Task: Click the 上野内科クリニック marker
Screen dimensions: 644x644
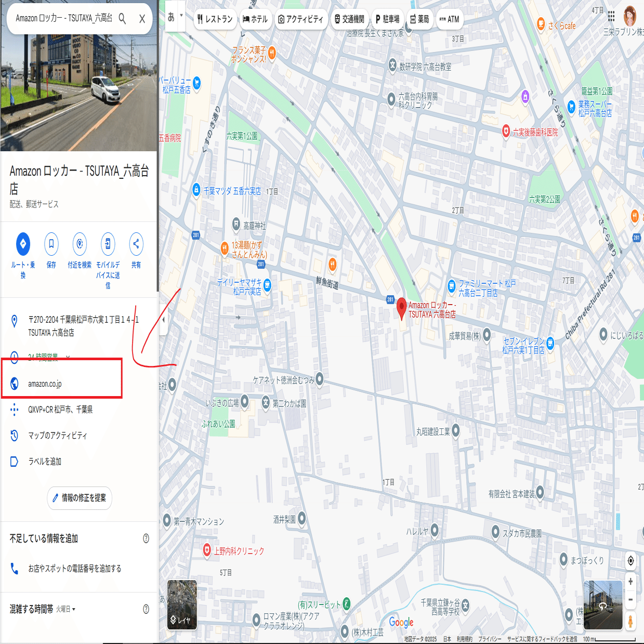Action: click(206, 550)
